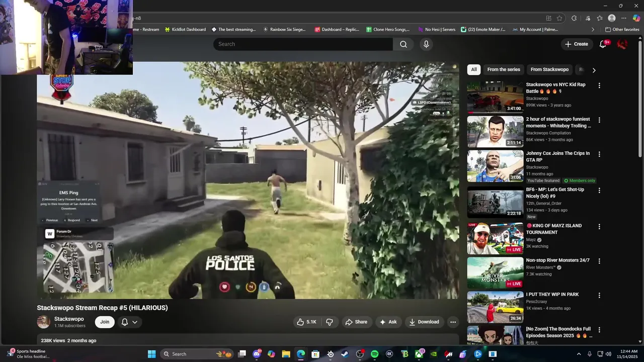644x362 pixels.
Task: Open options for KING OF MAYZ ISLAND video
Action: (x=599, y=227)
